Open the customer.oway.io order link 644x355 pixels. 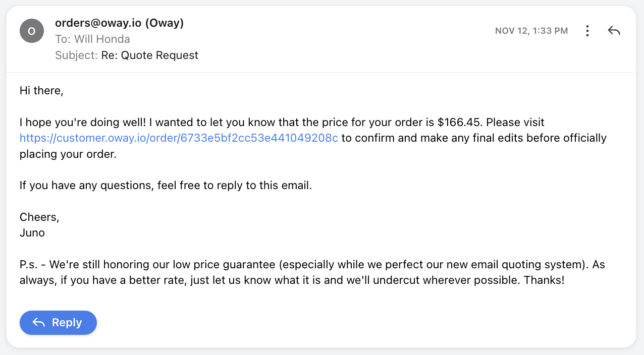179,138
